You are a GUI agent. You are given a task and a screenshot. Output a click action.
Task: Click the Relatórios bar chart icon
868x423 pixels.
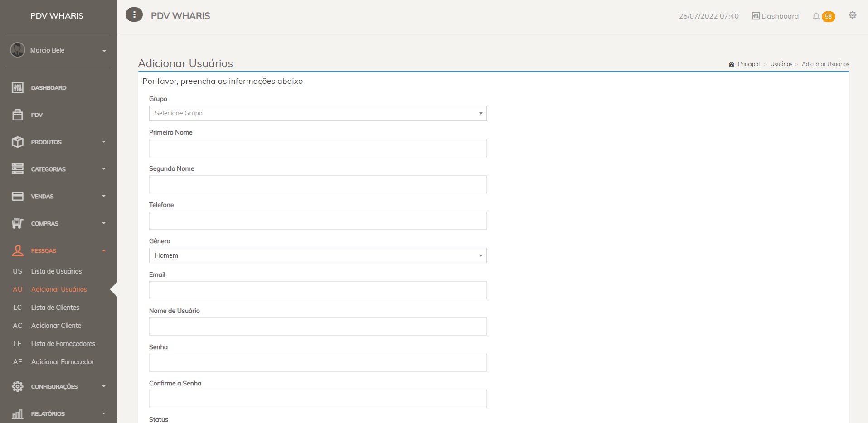point(18,413)
